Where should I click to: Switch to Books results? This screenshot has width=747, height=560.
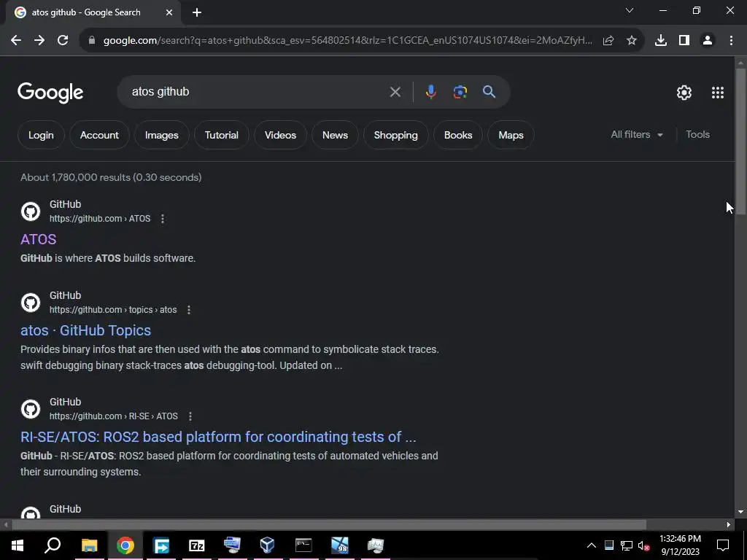(x=458, y=135)
